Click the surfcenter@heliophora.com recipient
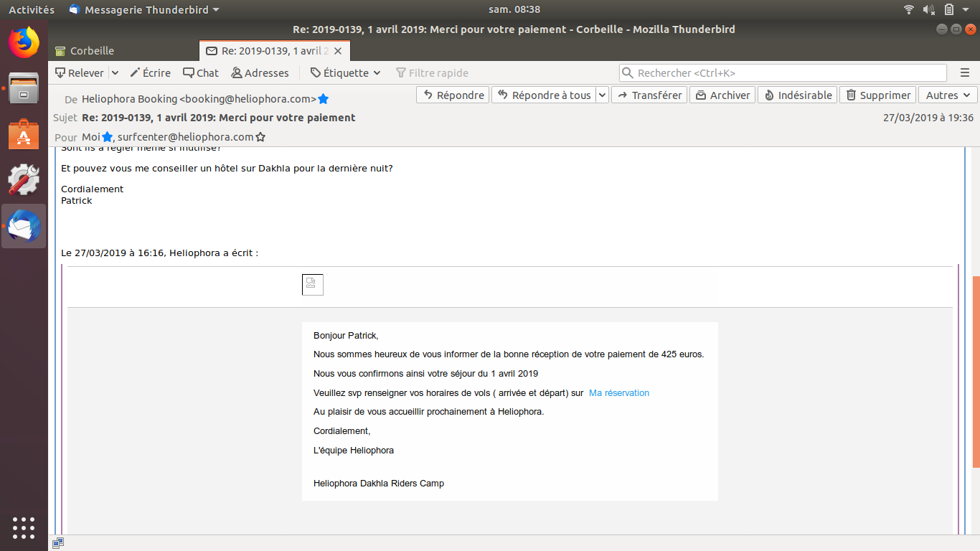Screen dimensions: 980x551 click(186, 137)
